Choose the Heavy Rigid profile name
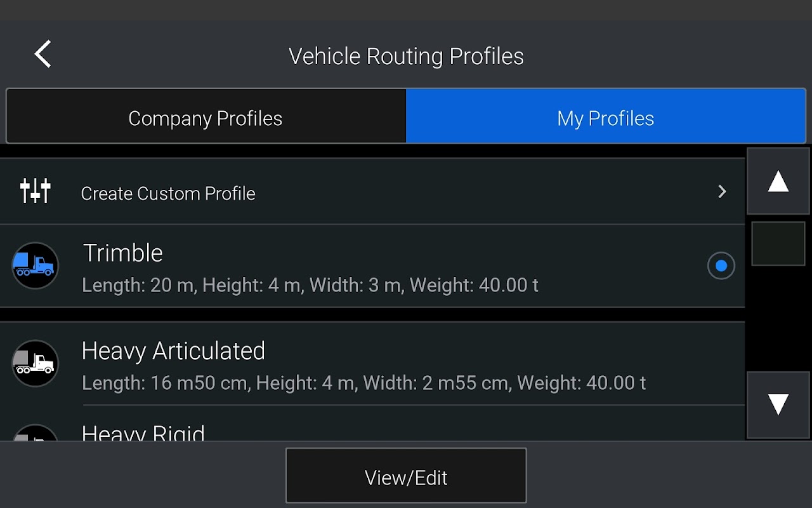The width and height of the screenshot is (812, 508). tap(143, 433)
